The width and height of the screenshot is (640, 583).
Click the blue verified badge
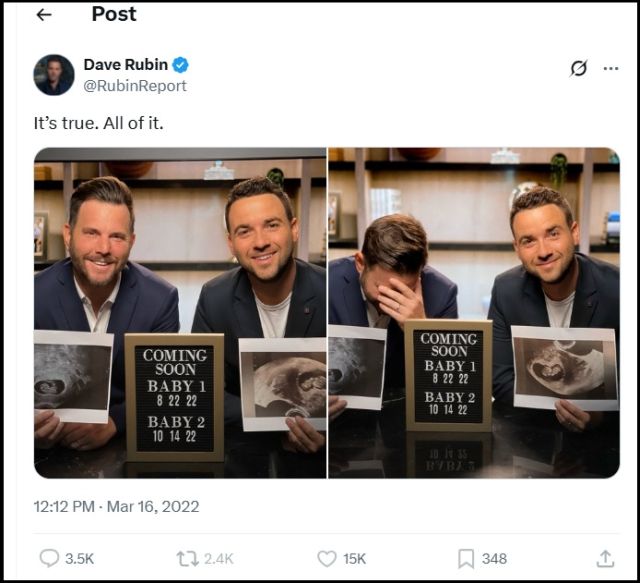pyautogui.click(x=180, y=65)
